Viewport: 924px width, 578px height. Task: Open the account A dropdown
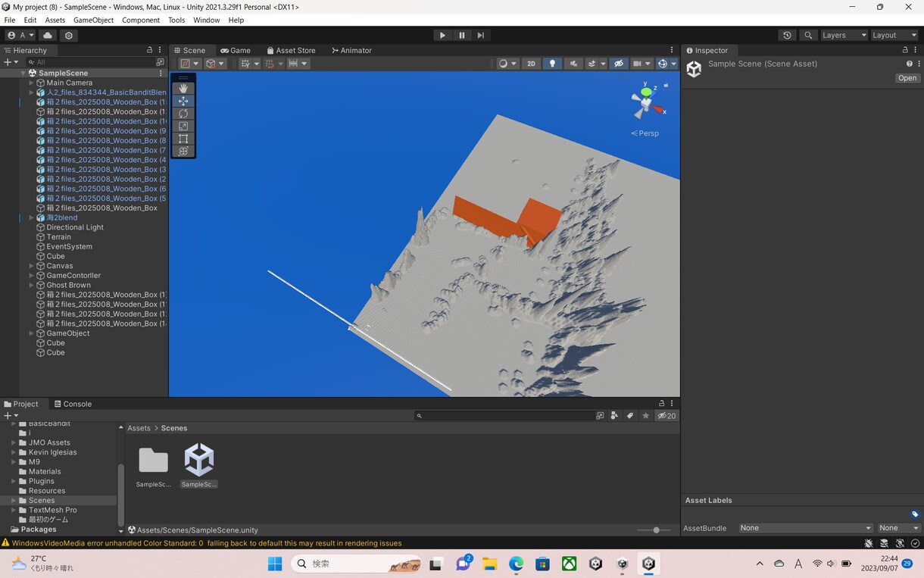tap(20, 35)
